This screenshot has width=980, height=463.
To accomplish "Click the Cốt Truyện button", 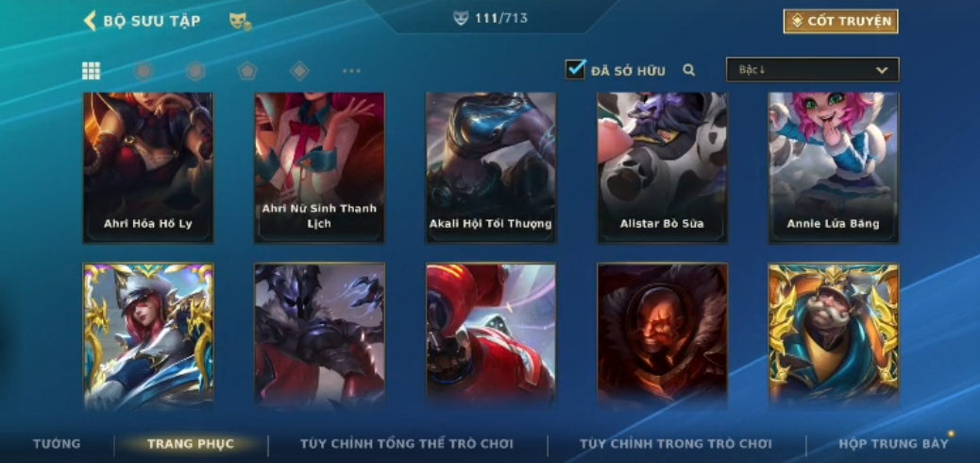I will (840, 22).
